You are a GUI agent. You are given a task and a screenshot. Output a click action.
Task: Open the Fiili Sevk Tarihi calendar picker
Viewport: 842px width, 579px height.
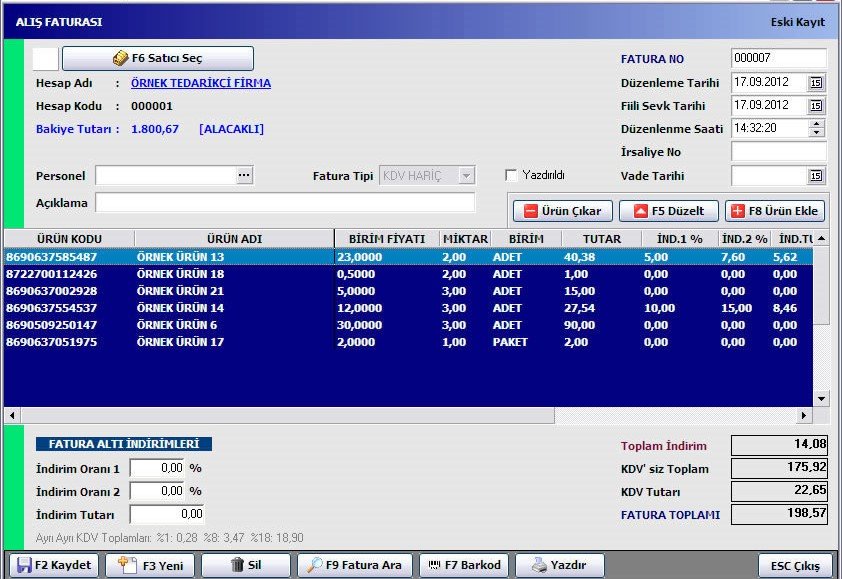816,106
